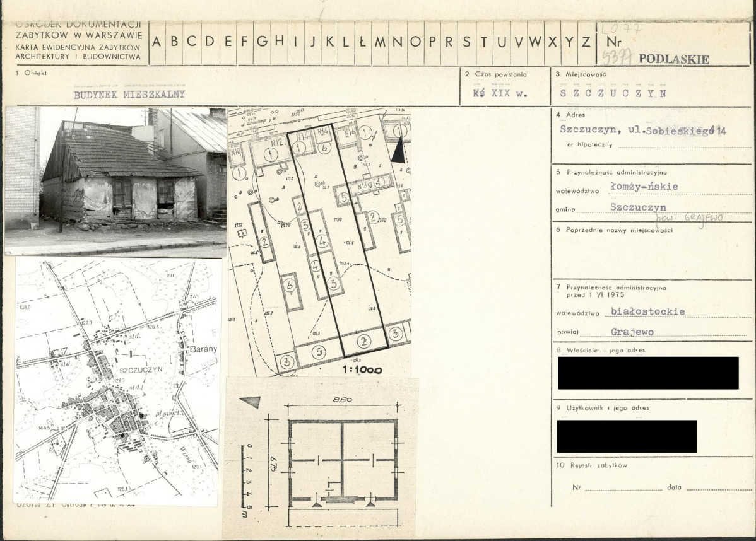
Task: Open the floor plan sketch
Action: (321, 458)
